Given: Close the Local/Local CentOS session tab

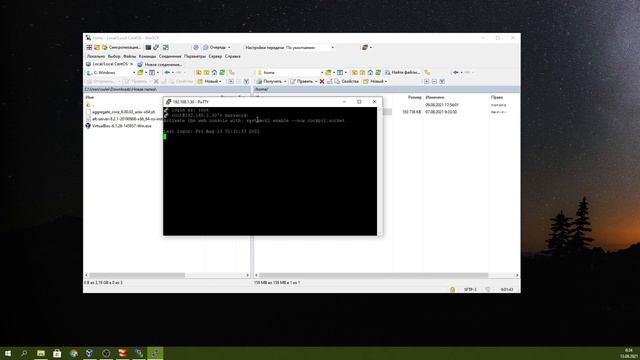Looking at the screenshot, I should 131,64.
